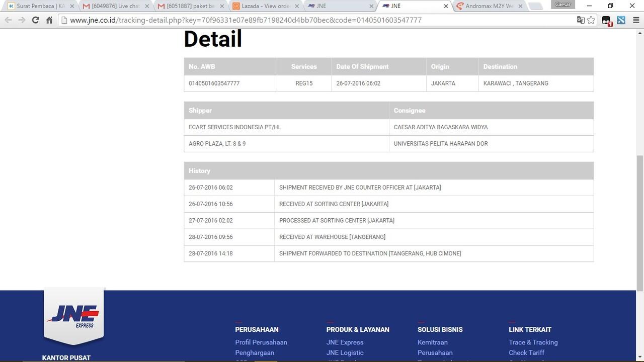Follow the JNE Express footer link
Image resolution: width=644 pixels, height=362 pixels.
[x=345, y=342]
